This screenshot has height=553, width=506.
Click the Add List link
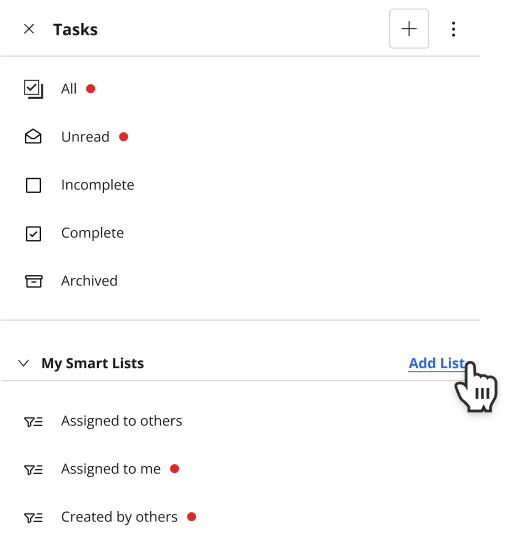click(437, 363)
